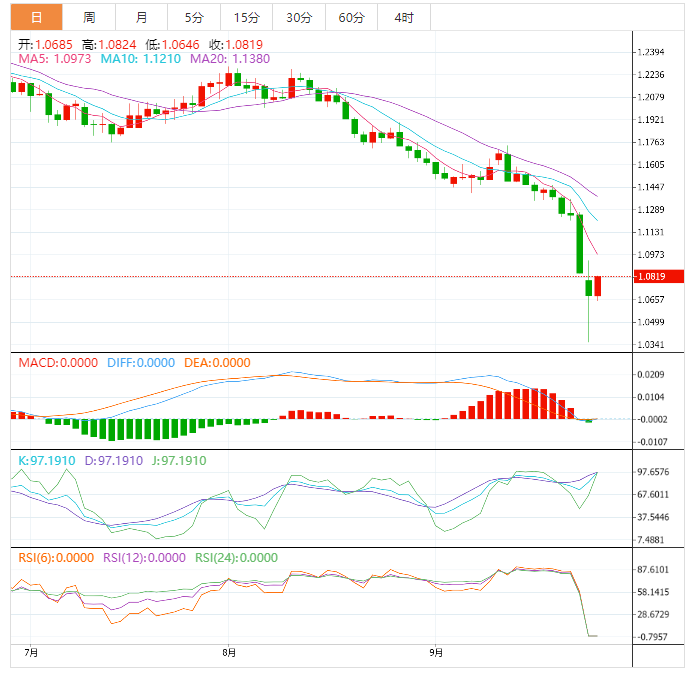Click the 收:1.0819 close price value
This screenshot has height=676, width=688.
(236, 44)
